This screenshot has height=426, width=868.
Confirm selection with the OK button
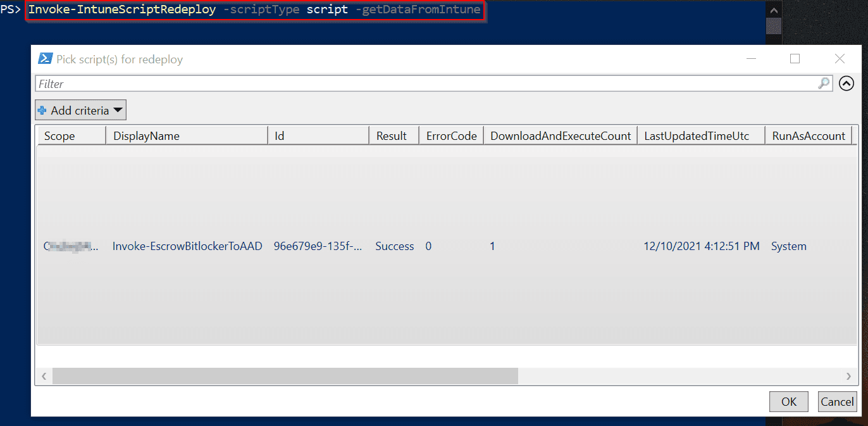click(788, 401)
